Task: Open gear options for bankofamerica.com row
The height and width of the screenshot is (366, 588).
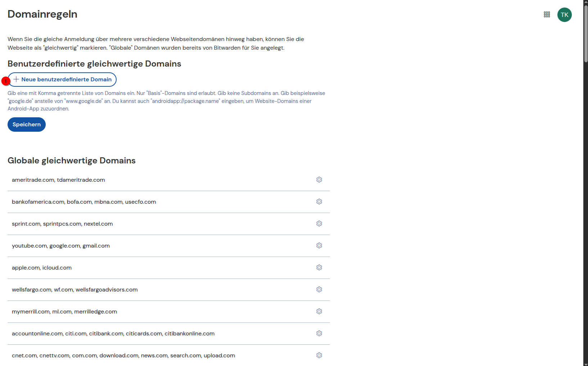Action: (319, 202)
